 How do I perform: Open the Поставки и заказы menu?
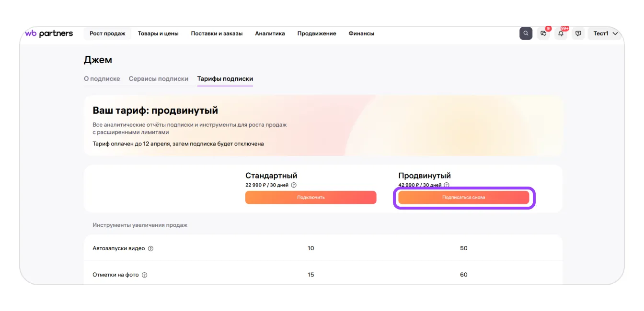[217, 33]
